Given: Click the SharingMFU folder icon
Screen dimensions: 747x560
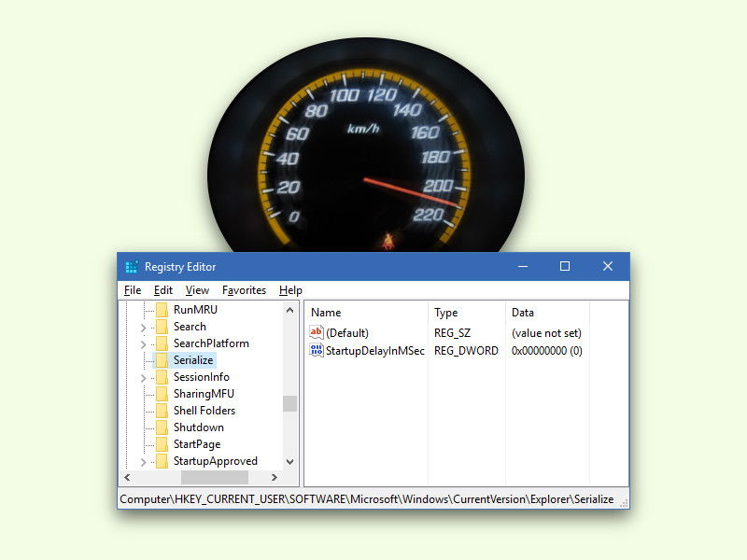Looking at the screenshot, I should [x=162, y=394].
